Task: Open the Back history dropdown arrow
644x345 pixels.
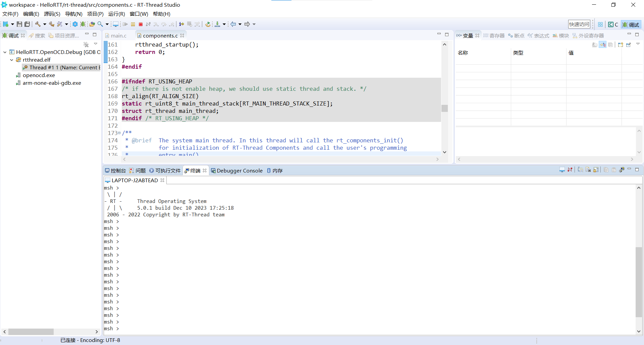Action: (240, 24)
